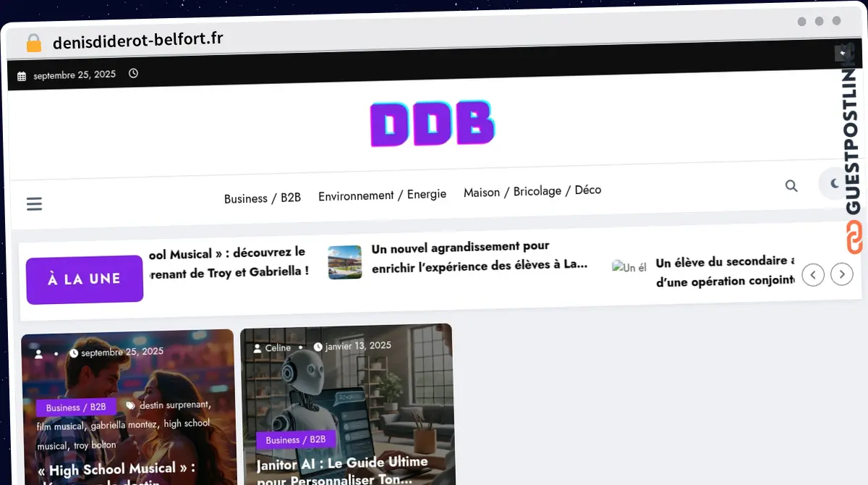Click the calendar icon beside the date
868x485 pixels.
pos(22,76)
